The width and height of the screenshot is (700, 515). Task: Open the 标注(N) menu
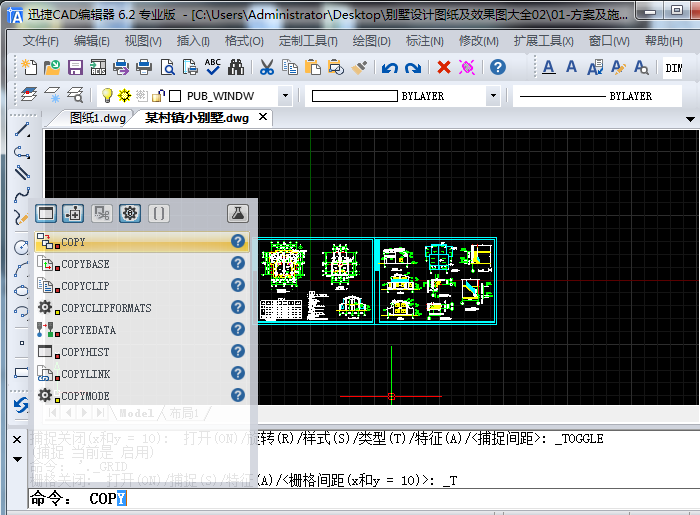tap(425, 41)
